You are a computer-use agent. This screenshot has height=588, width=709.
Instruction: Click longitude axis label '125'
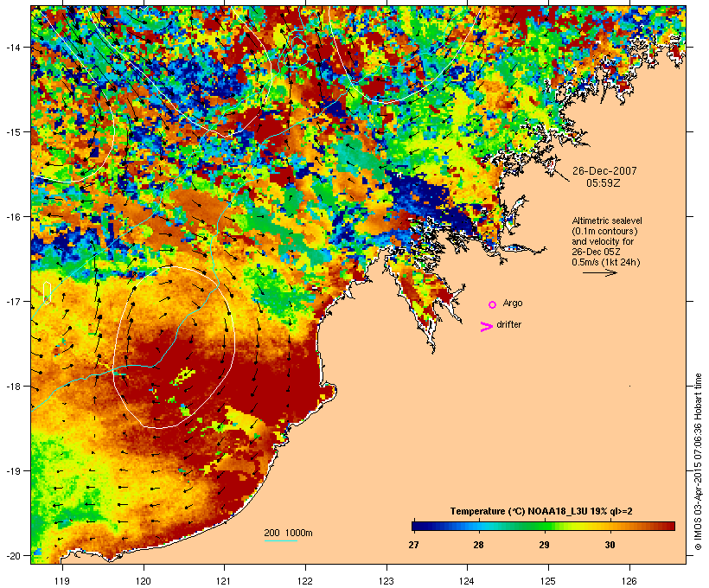pos(548,581)
